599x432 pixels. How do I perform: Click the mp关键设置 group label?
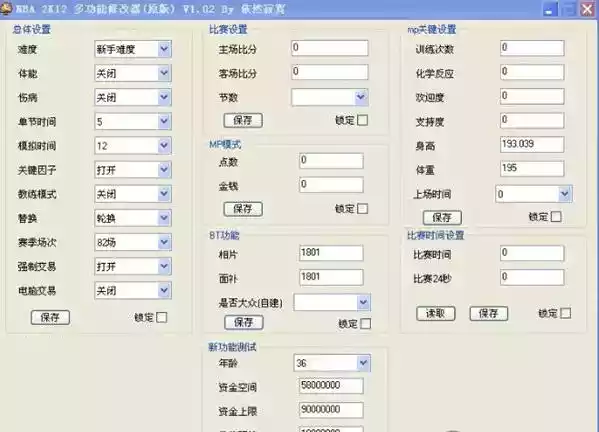[x=432, y=29]
